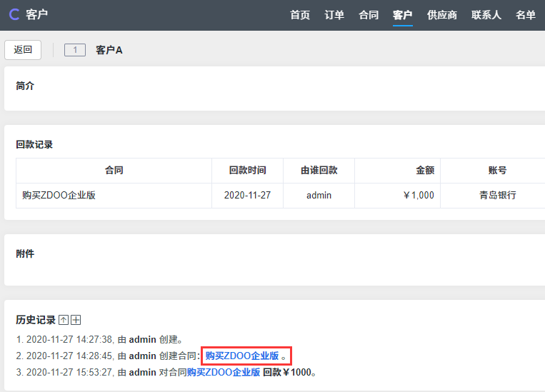Screen dimensions: 545x392
Task: Select the 客户 customers tab
Action: 403,15
